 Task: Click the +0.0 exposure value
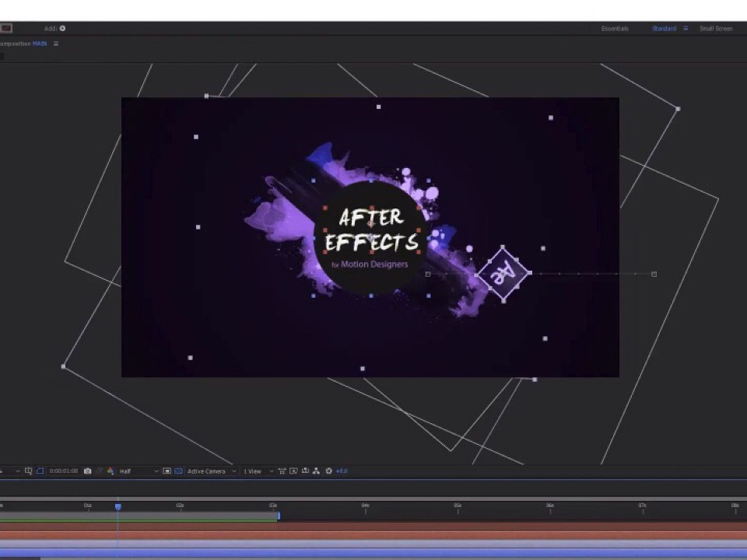(x=342, y=471)
